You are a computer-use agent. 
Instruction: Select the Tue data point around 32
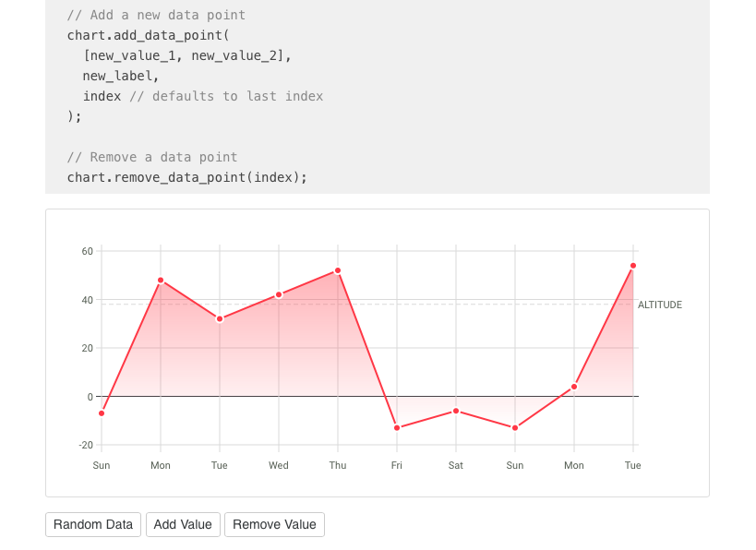pyautogui.click(x=219, y=317)
